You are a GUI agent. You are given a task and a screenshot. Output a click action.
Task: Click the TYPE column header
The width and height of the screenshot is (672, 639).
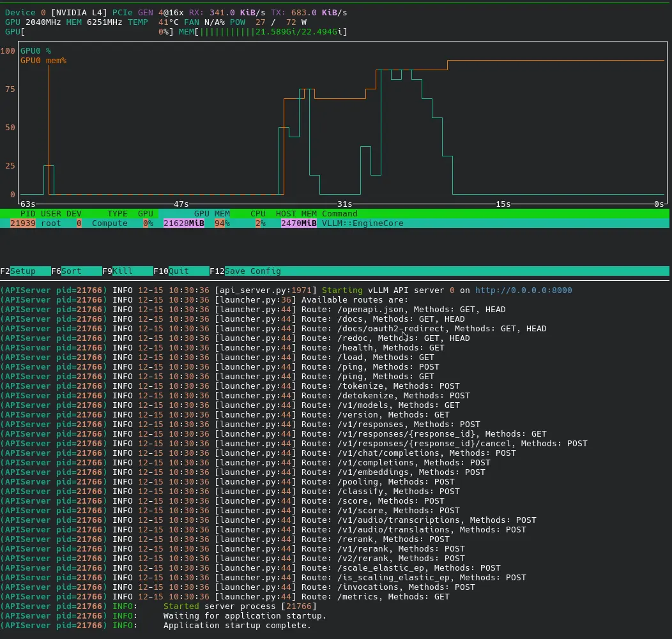(x=118, y=214)
